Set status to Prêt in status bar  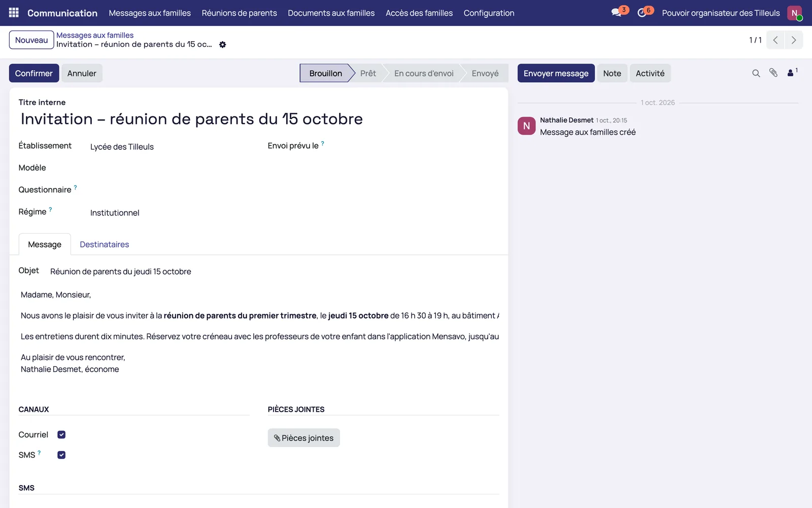coord(368,73)
